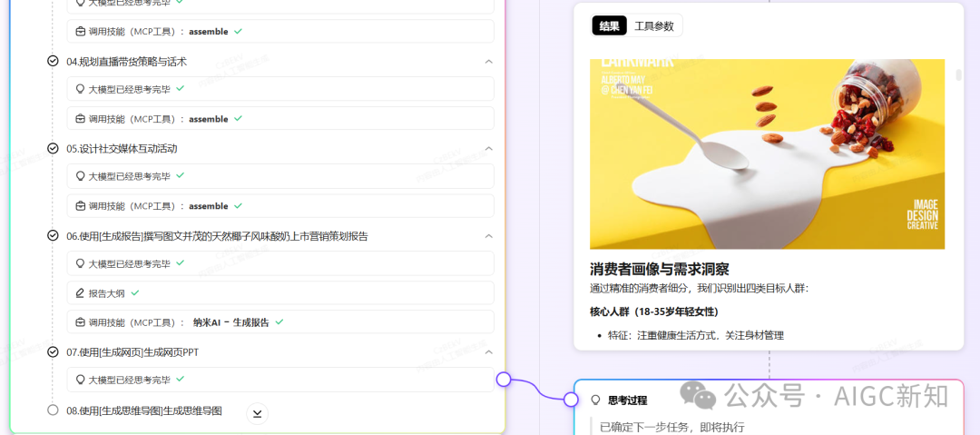980x435 pixels.
Task: Select step 05 设计社交媒体互动活动 title
Action: [122, 148]
